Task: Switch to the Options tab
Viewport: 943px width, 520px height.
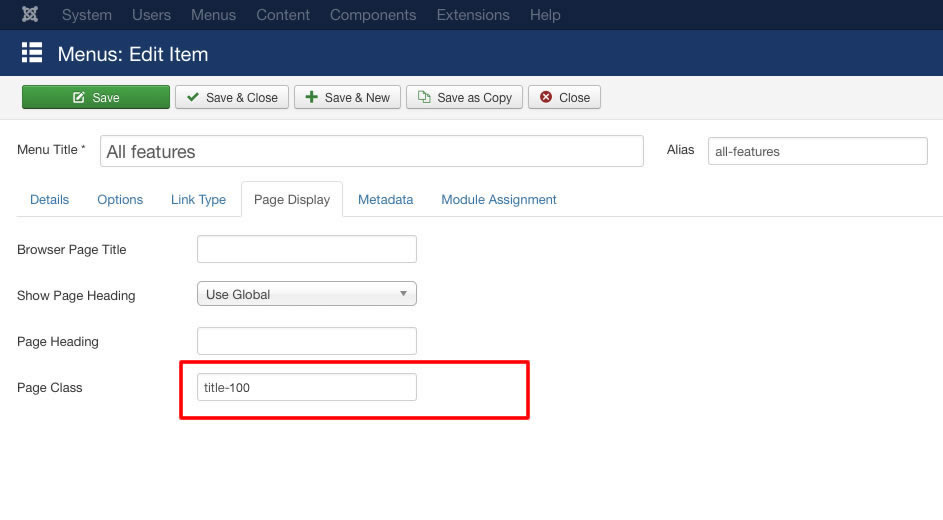Action: 120,199
